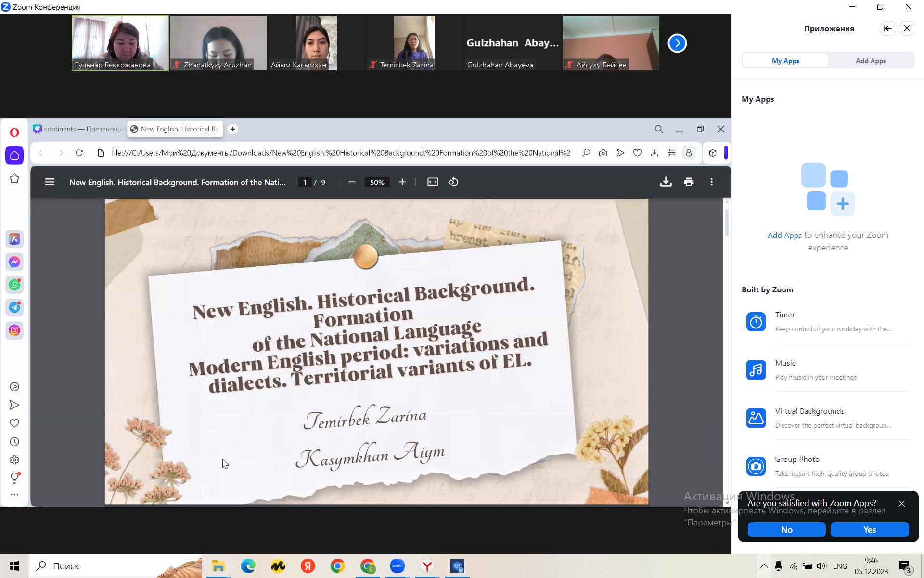Open the PDF viewer more-options menu

(711, 182)
